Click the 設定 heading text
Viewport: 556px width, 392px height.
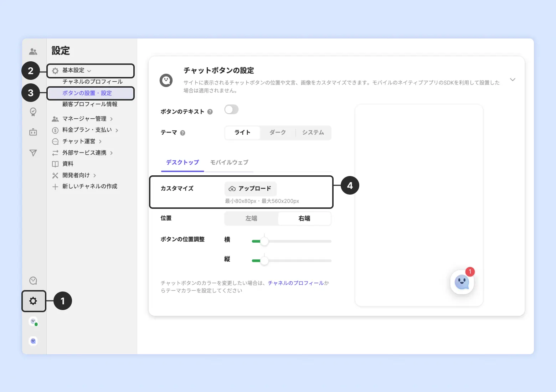(61, 51)
